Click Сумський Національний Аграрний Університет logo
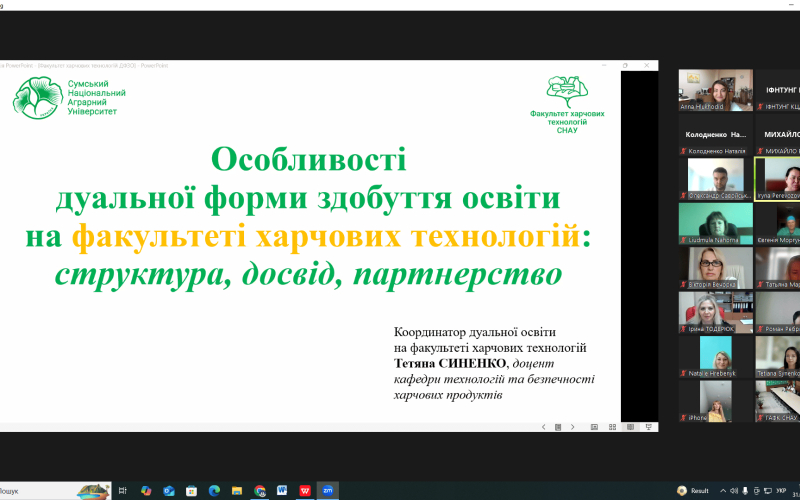 (69, 97)
